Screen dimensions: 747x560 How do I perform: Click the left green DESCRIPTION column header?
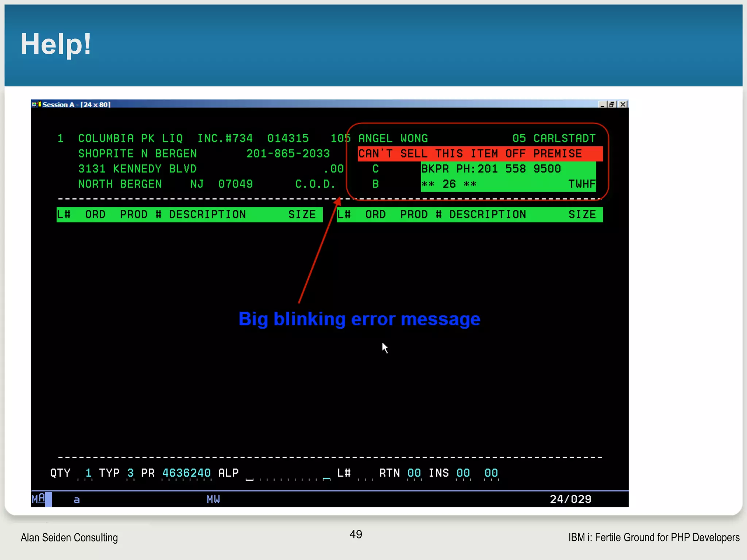207,214
